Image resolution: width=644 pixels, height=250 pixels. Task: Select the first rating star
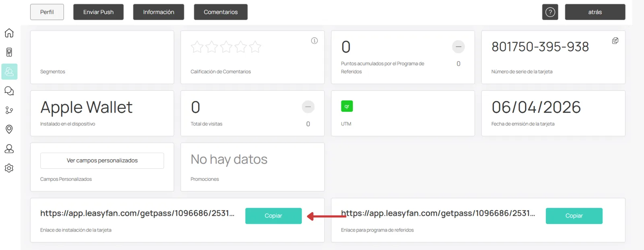197,47
